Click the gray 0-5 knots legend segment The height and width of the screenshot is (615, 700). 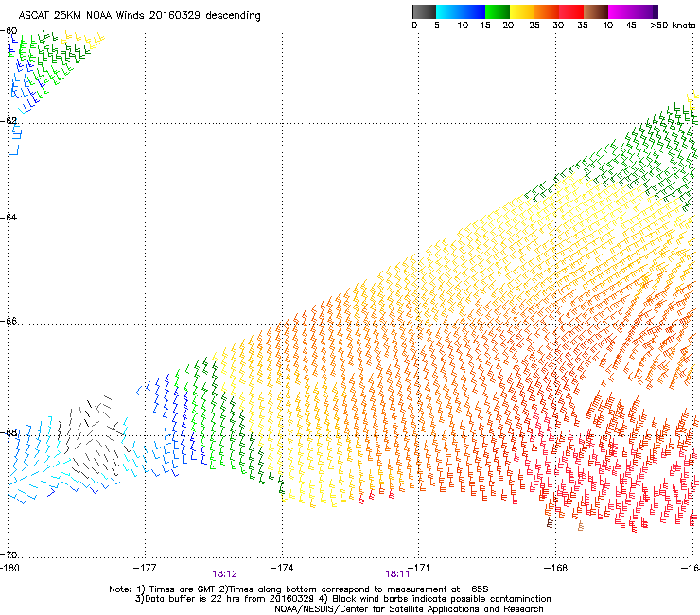(424, 11)
